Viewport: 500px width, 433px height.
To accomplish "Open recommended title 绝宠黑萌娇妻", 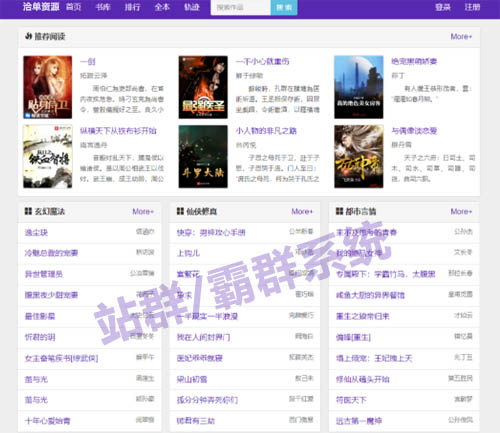I will (x=414, y=61).
